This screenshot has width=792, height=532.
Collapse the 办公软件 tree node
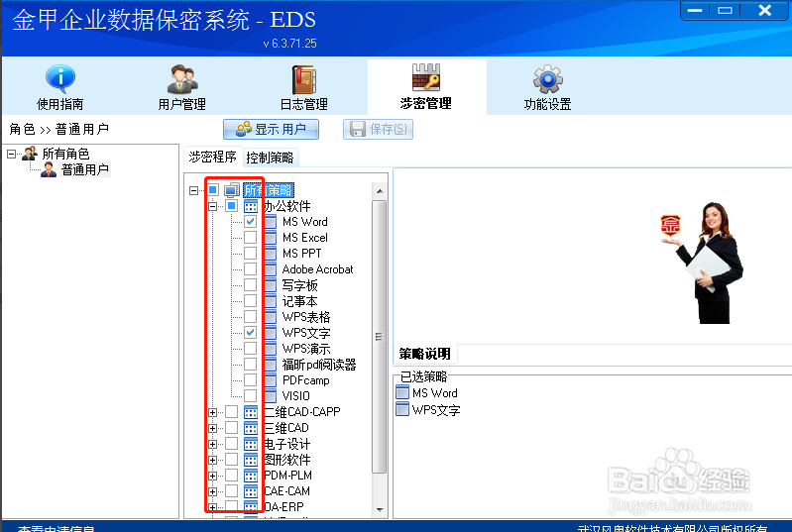(x=213, y=206)
